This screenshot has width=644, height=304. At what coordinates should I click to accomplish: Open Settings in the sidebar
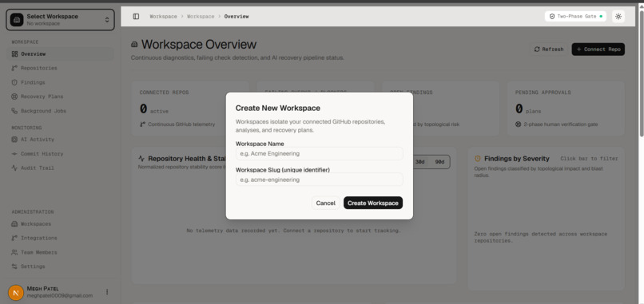tap(60, 266)
